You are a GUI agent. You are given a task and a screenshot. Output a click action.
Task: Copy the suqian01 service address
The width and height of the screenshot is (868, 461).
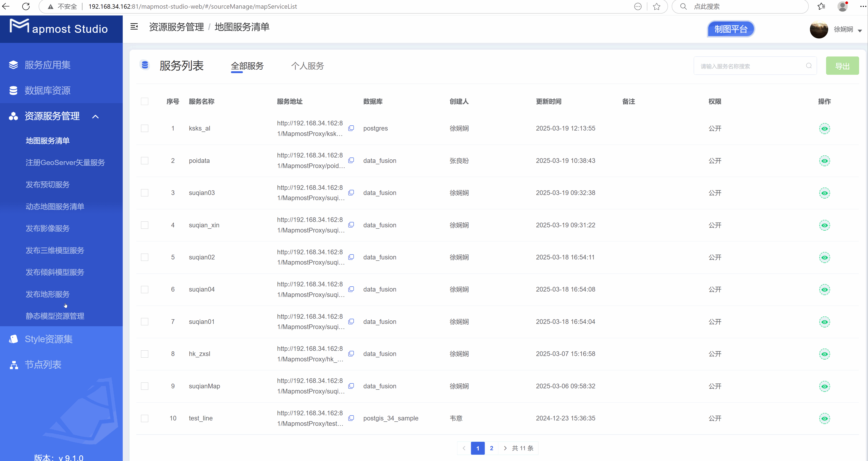[351, 321]
